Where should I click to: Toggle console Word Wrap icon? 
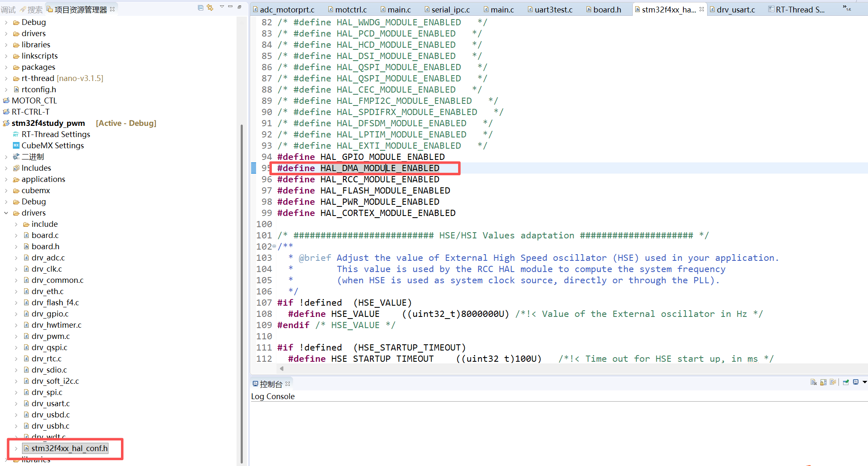(833, 382)
